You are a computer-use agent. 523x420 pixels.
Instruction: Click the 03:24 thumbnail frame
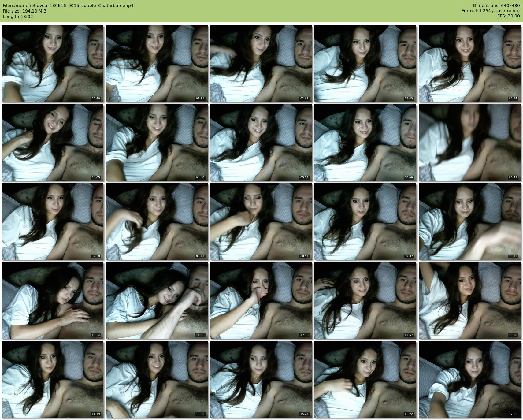(469, 64)
